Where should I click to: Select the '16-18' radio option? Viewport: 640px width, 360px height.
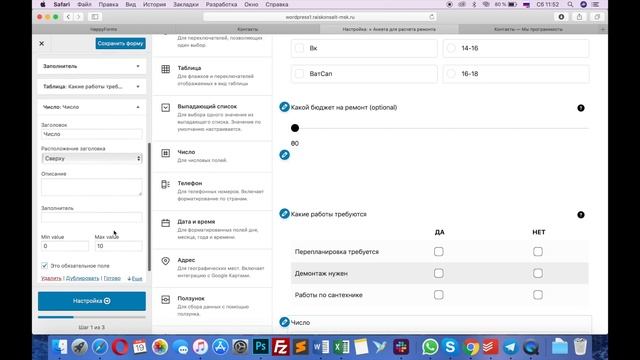point(451,74)
